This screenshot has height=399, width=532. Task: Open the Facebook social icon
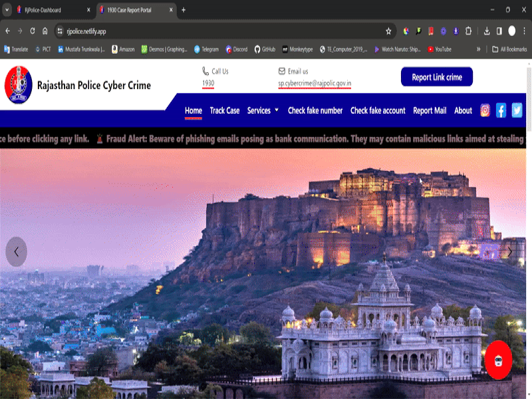pos(501,110)
